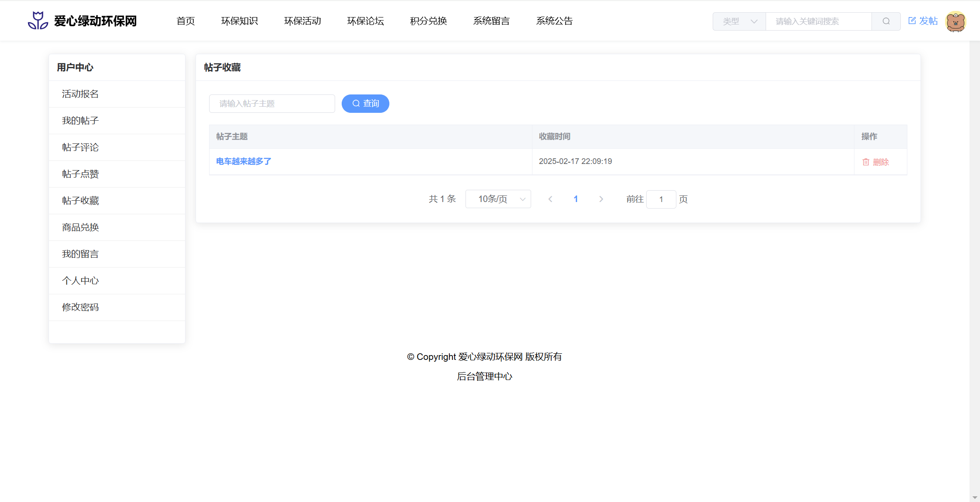This screenshot has height=502, width=980.
Task: Click the 发帖 edit icon
Action: (912, 21)
